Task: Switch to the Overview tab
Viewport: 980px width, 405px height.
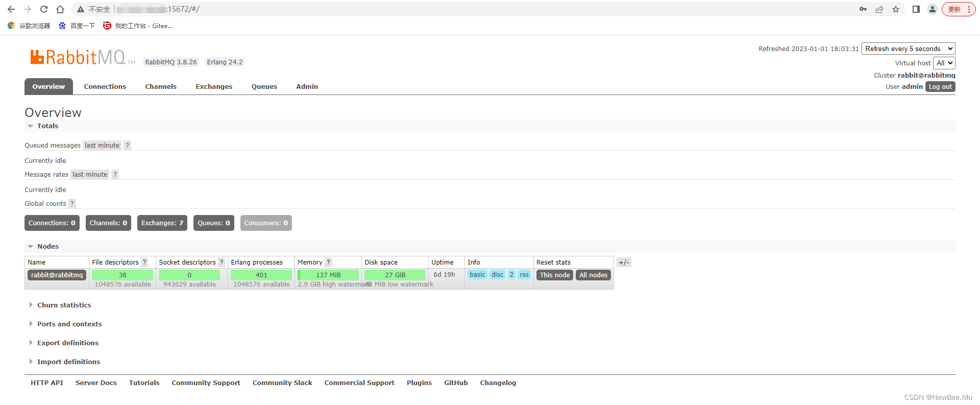Action: [x=48, y=86]
